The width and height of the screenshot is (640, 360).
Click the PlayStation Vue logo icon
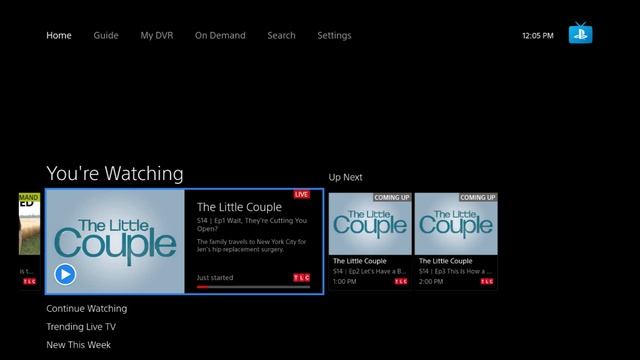point(580,33)
